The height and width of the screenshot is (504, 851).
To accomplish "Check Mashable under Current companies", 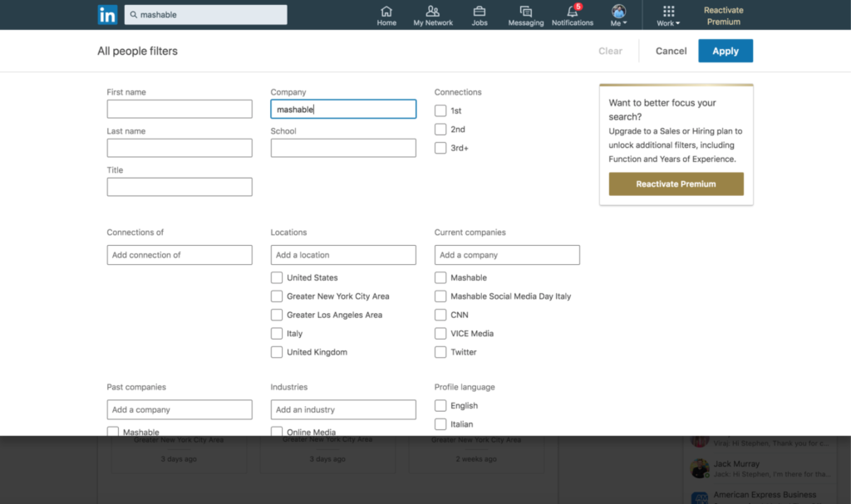I will click(x=440, y=278).
